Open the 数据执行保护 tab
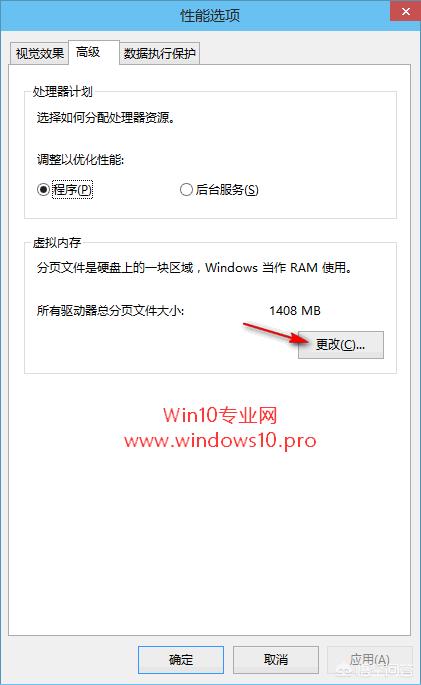Image resolution: width=421 pixels, height=685 pixels. pyautogui.click(x=159, y=53)
